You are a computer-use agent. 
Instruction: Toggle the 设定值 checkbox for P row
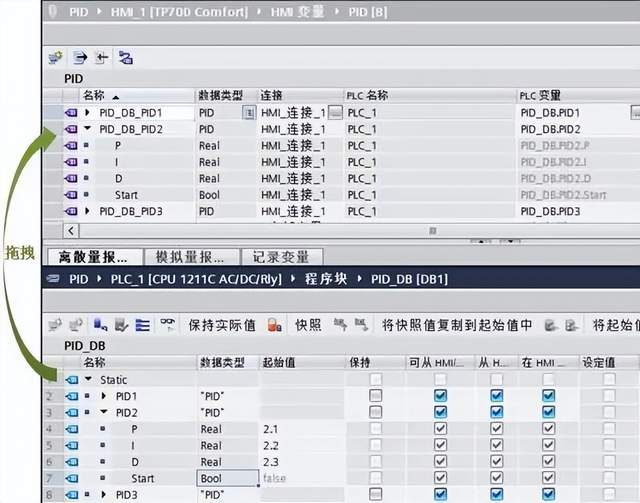pyautogui.click(x=609, y=429)
